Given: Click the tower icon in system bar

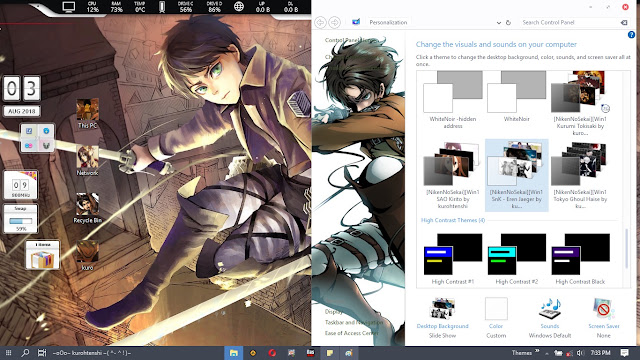Looking at the screenshot, I should pos(162,7).
